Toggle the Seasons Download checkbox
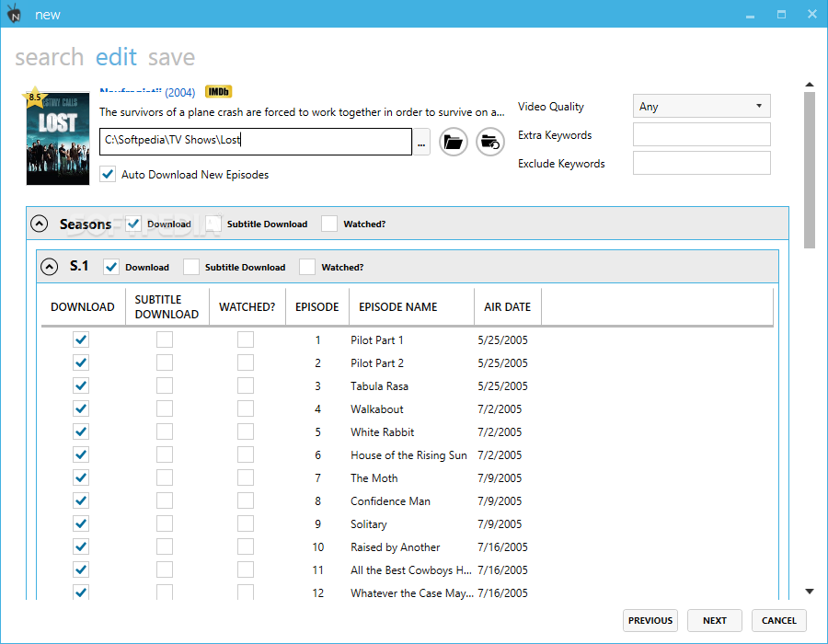The width and height of the screenshot is (828, 644). pos(133,224)
